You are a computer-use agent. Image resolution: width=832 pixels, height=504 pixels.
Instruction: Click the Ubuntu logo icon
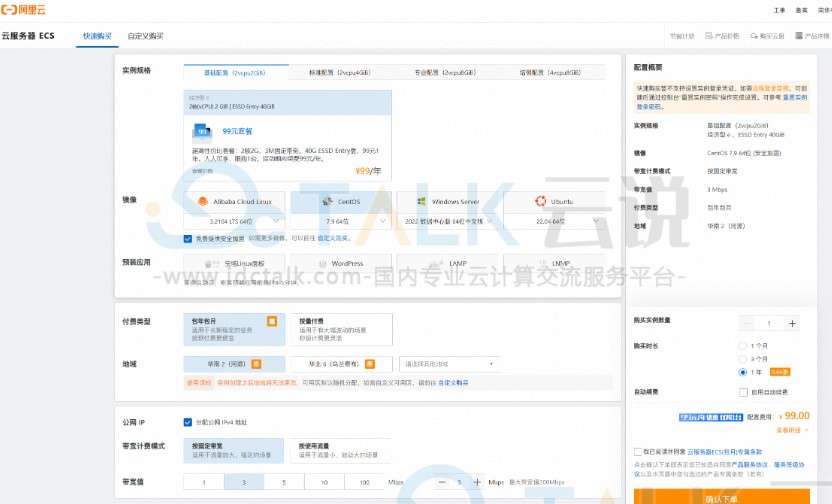(x=541, y=201)
